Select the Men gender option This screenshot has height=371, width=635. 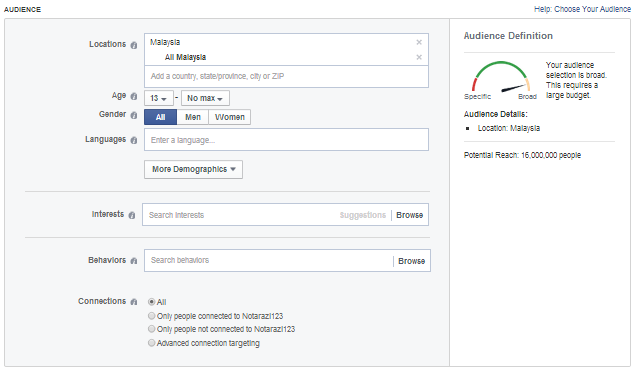tap(193, 117)
